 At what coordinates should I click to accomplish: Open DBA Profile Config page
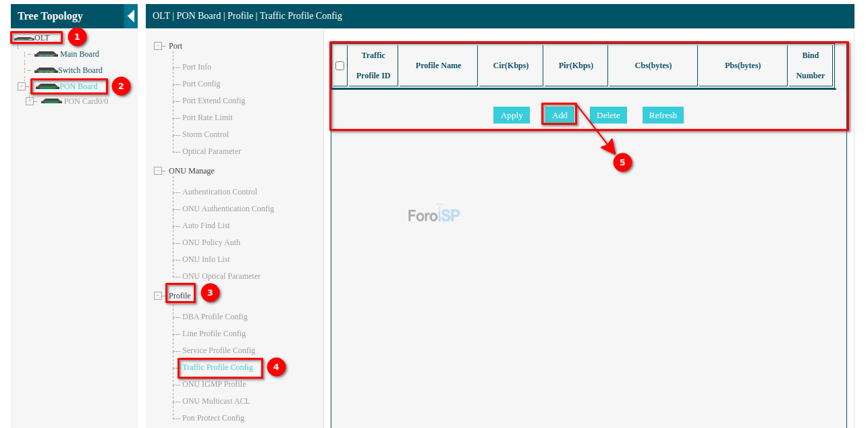pyautogui.click(x=215, y=317)
